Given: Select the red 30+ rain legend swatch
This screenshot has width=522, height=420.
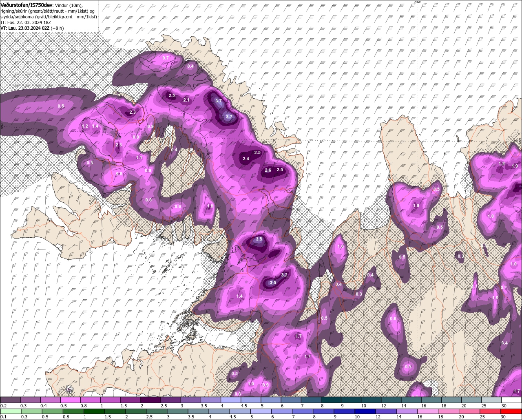Looking at the screenshot, I should 511,411.
